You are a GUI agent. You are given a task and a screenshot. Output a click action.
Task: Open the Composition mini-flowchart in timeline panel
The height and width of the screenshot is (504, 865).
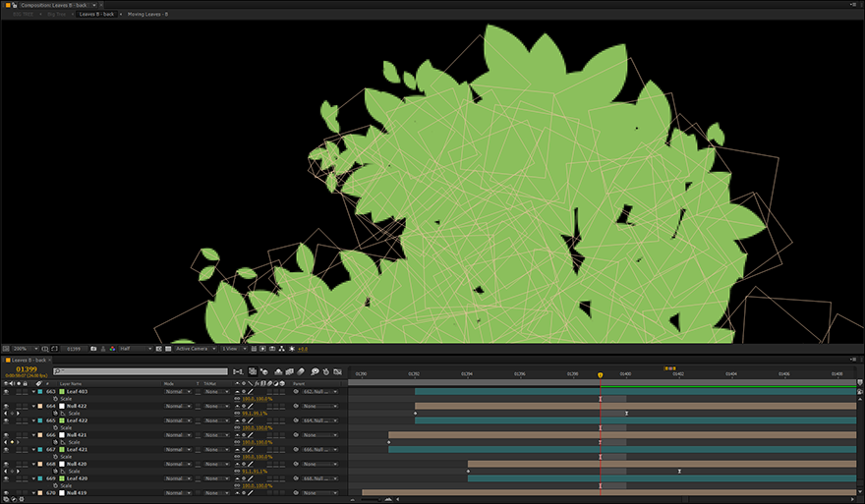pyautogui.click(x=238, y=371)
